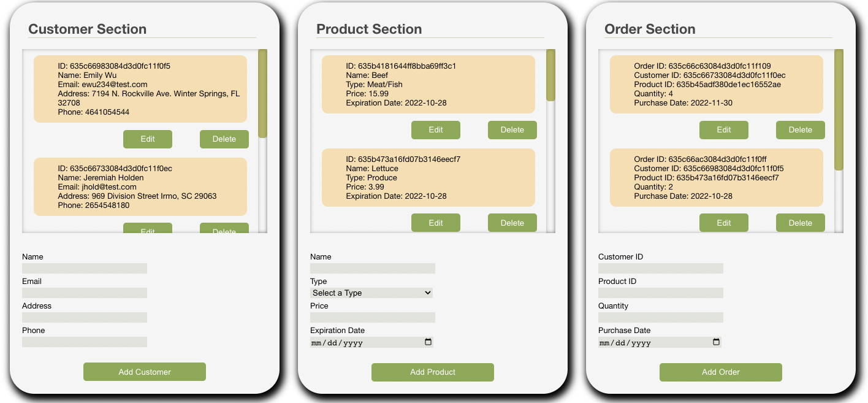Click the Add Customer button
Screen dimensions: 868x403
(x=145, y=372)
